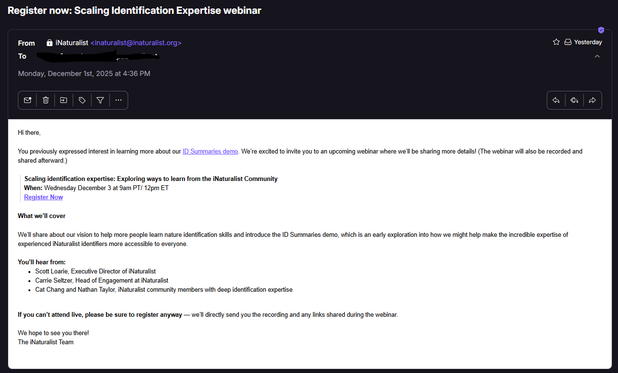Screen dimensions: 618x373
Task: Forward this email
Action: 592,100
